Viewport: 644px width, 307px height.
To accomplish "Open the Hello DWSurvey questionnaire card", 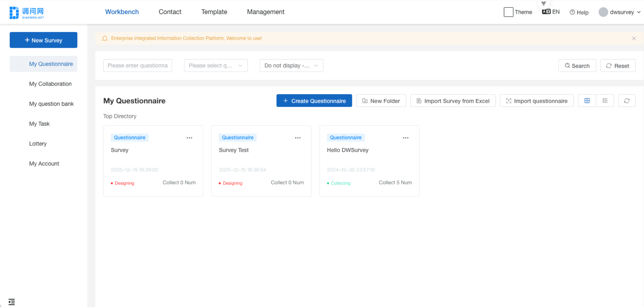I will click(347, 150).
